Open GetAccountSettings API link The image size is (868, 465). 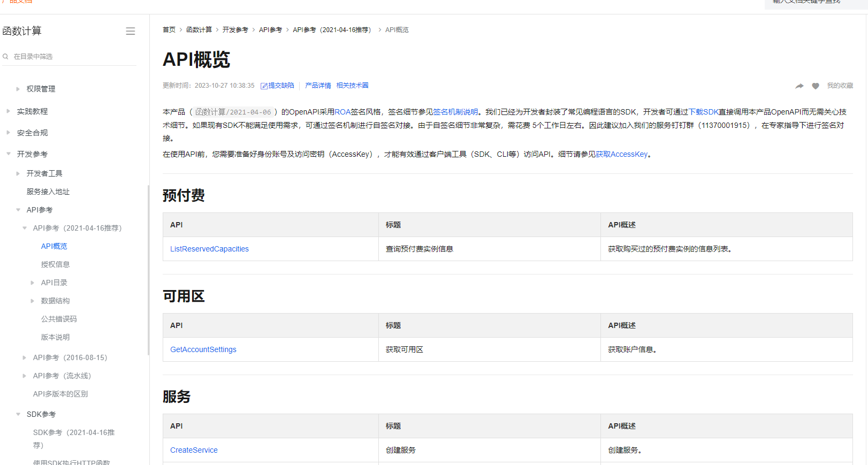pyautogui.click(x=203, y=349)
